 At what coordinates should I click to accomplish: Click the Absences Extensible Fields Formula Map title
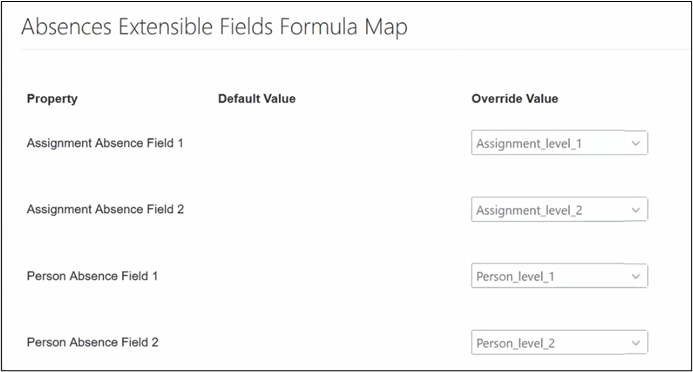[214, 27]
